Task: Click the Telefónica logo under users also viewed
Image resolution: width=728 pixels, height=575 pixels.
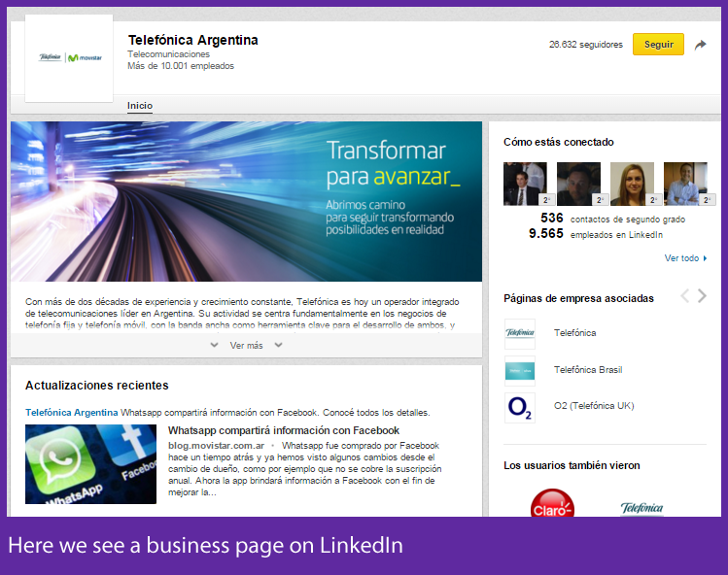Action: click(x=641, y=507)
